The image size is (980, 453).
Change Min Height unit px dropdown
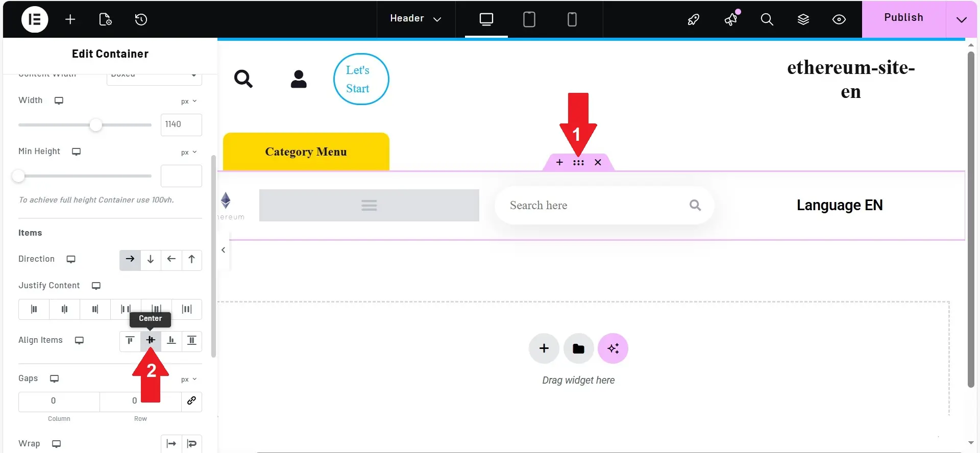[x=189, y=152]
